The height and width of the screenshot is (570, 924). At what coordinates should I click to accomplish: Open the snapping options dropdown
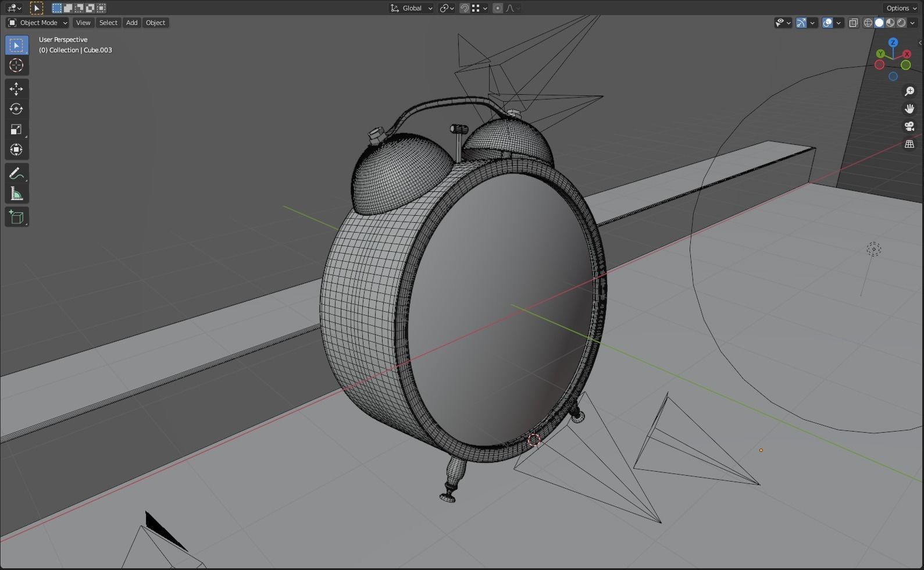[x=480, y=8]
